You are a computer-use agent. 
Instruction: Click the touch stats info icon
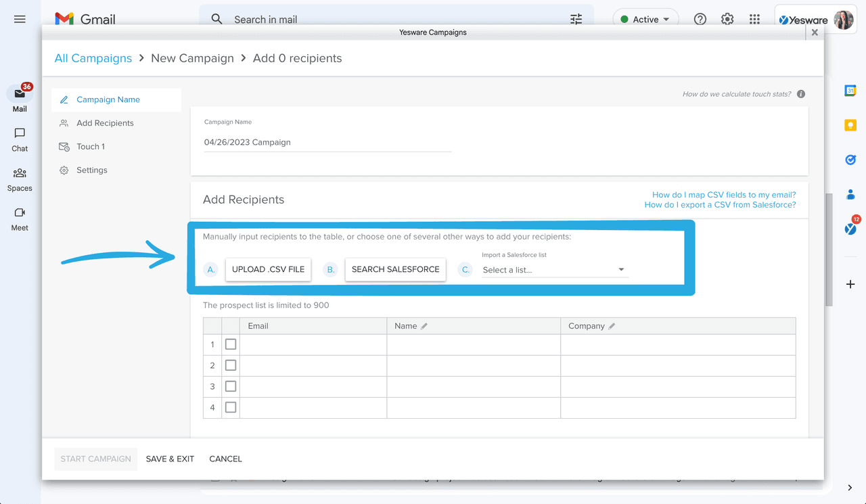point(800,93)
